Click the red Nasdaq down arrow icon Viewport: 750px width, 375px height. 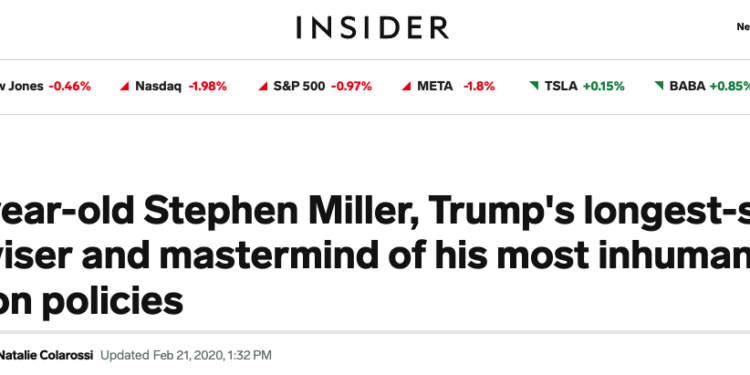point(124,86)
